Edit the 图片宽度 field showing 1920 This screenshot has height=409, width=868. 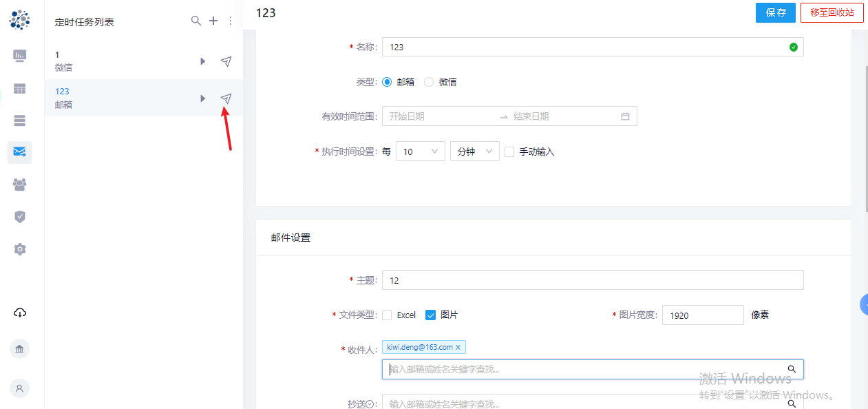pos(703,315)
